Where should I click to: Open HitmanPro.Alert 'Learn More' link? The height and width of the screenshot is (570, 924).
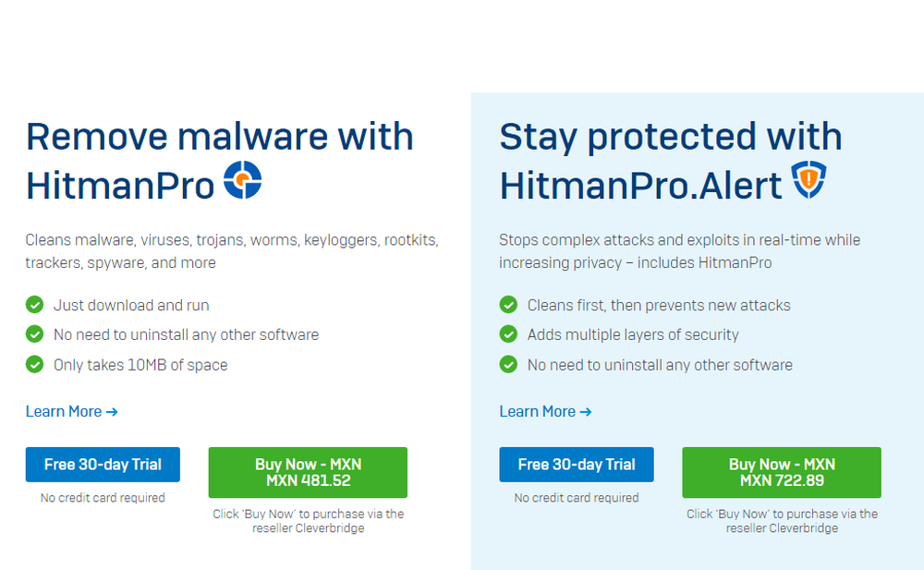tap(545, 411)
